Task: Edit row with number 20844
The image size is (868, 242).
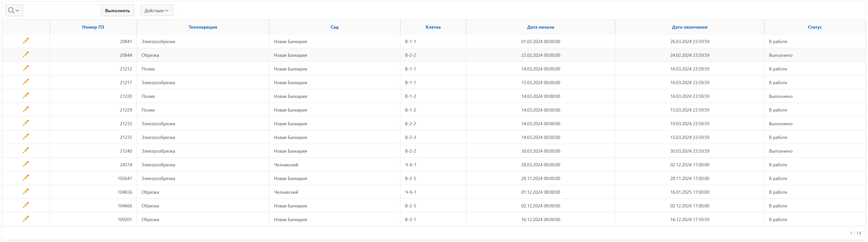Action: coord(26,55)
